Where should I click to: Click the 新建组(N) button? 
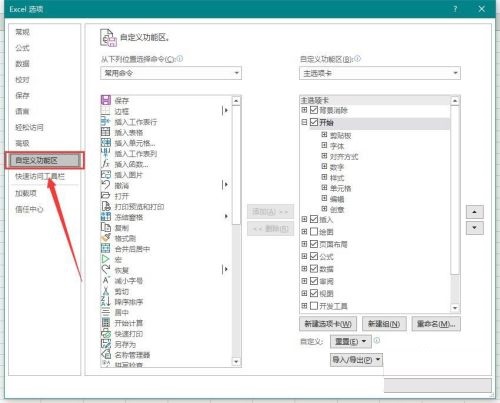pos(384,323)
